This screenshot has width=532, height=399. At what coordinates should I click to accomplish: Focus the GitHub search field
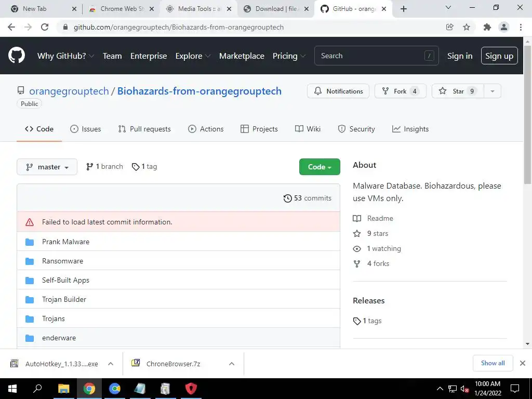coord(377,56)
